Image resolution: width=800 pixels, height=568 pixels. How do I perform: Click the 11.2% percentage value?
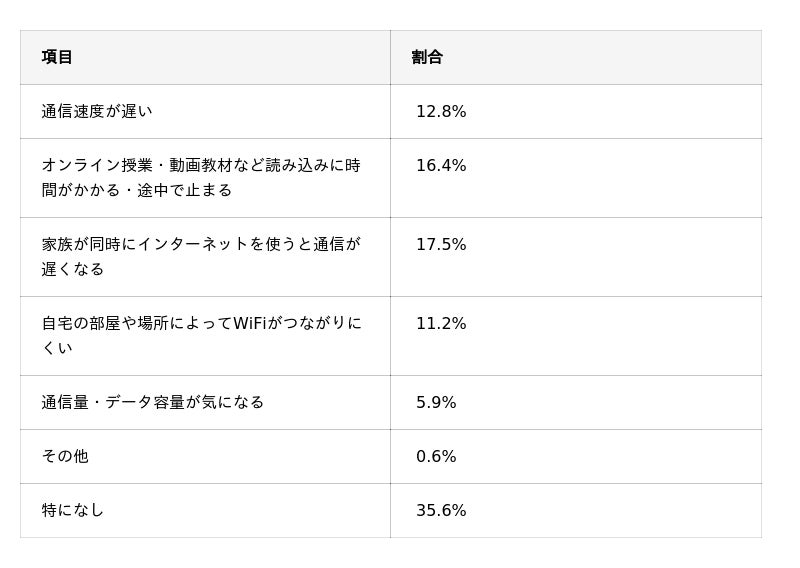pos(441,324)
